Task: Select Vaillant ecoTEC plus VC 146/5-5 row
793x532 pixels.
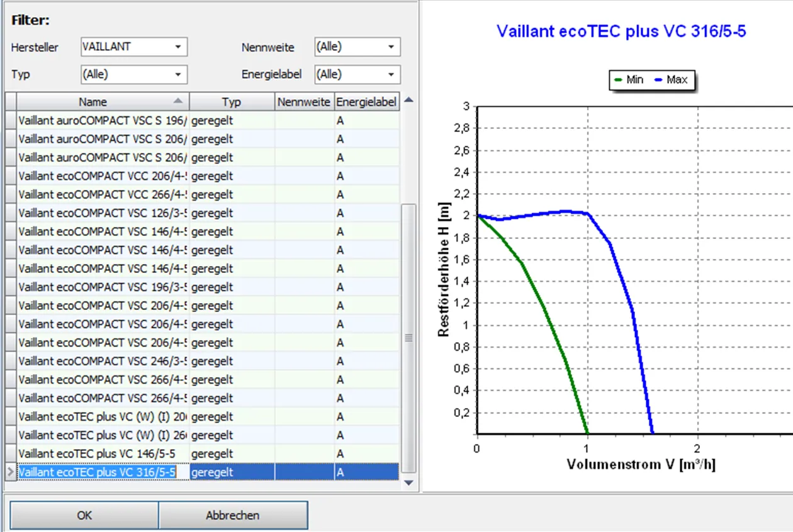Action: coord(96,453)
